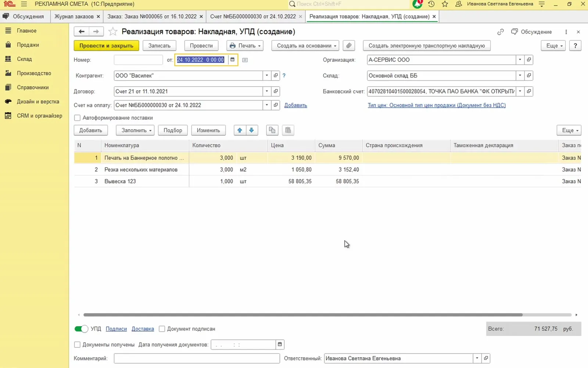
Task: Click Провести и закрыть button
Action: point(106,46)
